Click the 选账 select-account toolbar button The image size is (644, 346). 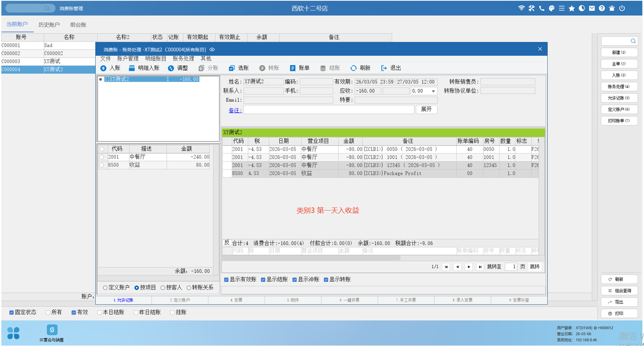pyautogui.click(x=239, y=68)
